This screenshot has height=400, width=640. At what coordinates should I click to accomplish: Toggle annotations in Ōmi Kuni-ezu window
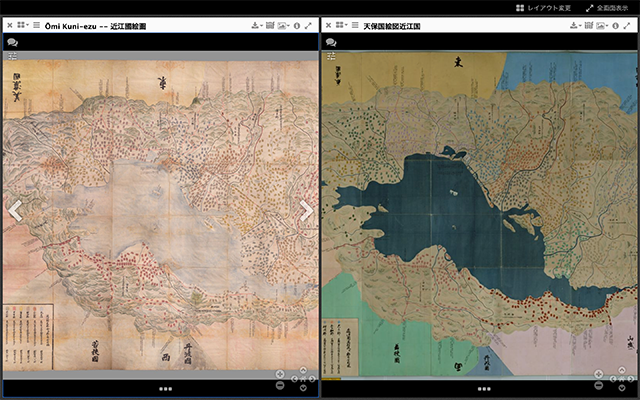pyautogui.click(x=12, y=42)
